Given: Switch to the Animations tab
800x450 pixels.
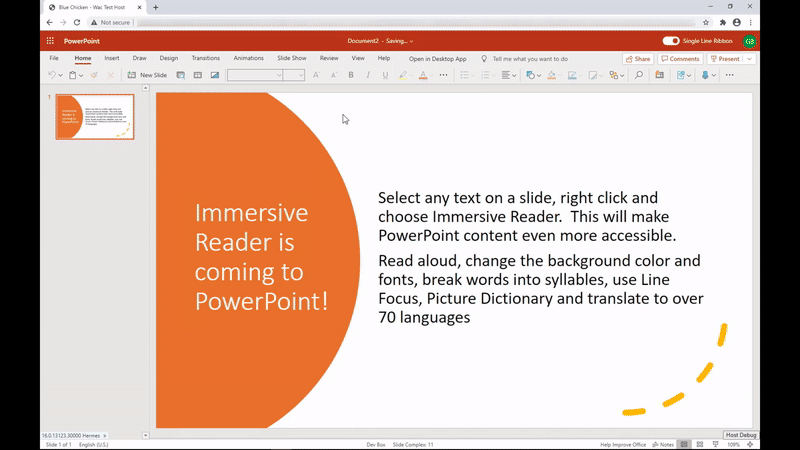Looking at the screenshot, I should coord(248,58).
